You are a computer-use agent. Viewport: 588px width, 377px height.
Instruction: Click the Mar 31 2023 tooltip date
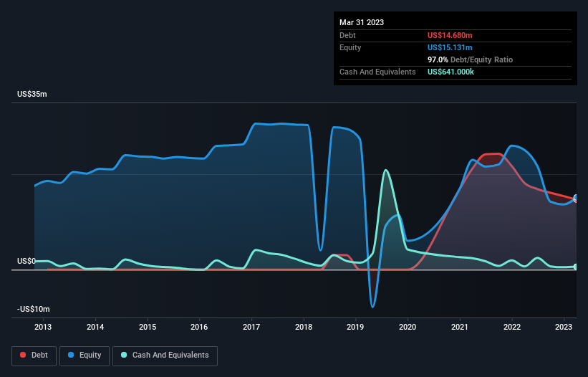362,22
